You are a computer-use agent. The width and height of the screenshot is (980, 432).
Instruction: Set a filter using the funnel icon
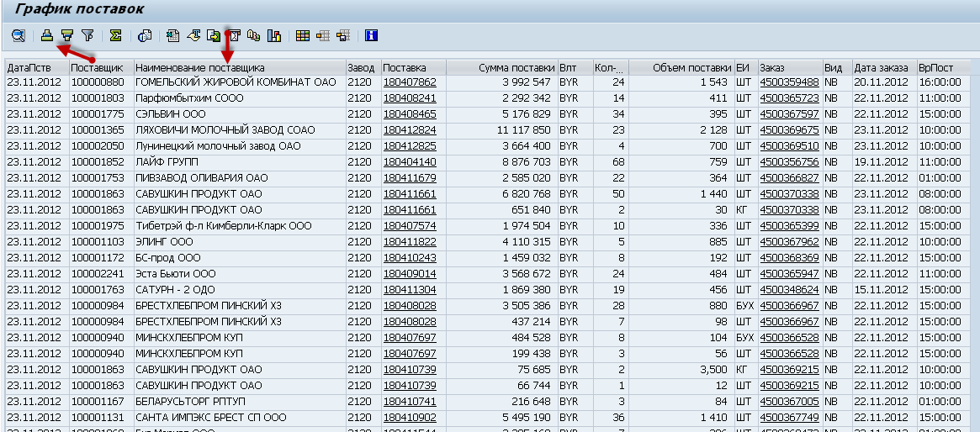[x=87, y=35]
